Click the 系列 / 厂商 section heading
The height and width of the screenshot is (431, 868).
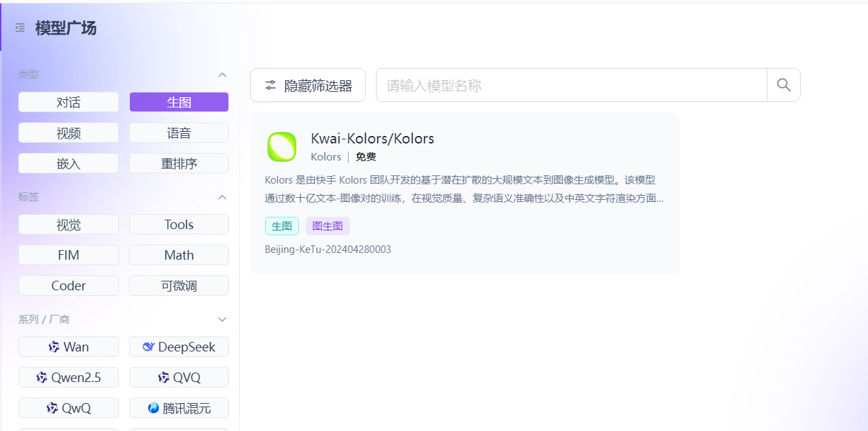pos(44,320)
